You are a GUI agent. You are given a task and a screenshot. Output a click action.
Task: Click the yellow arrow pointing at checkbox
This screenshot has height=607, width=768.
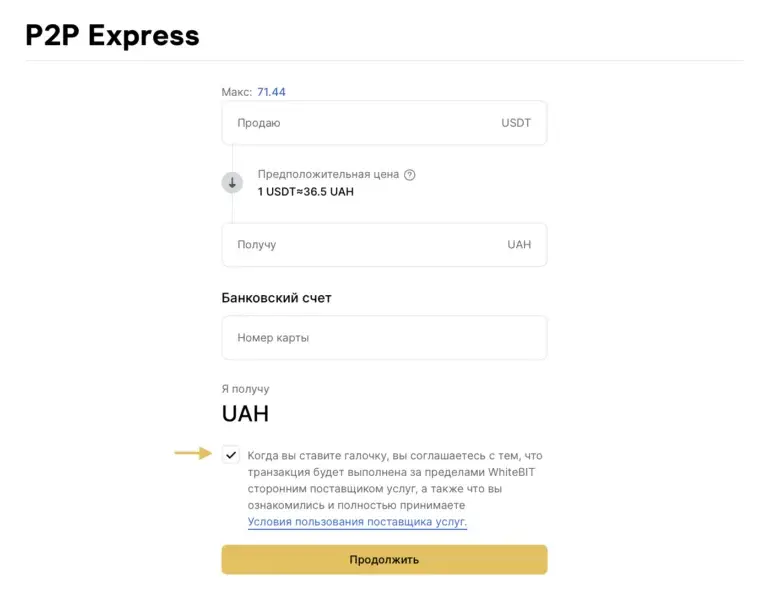(x=193, y=454)
